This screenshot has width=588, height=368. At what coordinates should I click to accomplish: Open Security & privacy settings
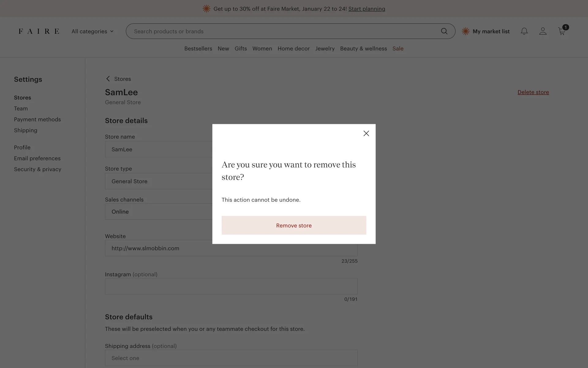point(38,169)
